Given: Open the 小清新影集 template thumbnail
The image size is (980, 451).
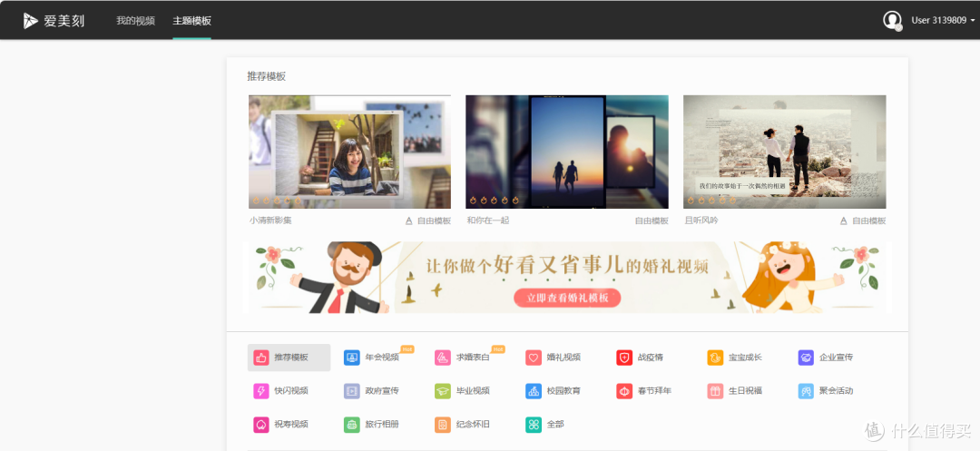Looking at the screenshot, I should (x=349, y=152).
